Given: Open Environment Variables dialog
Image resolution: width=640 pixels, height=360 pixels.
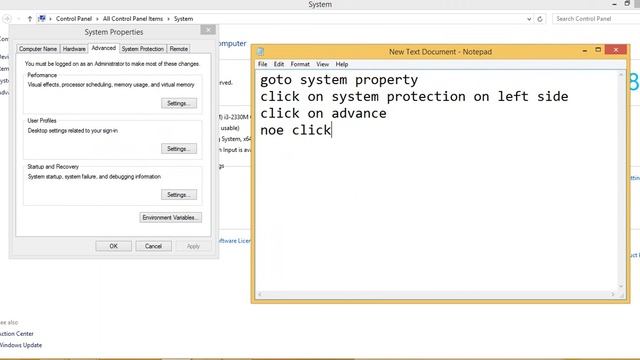Looking at the screenshot, I should [x=171, y=218].
